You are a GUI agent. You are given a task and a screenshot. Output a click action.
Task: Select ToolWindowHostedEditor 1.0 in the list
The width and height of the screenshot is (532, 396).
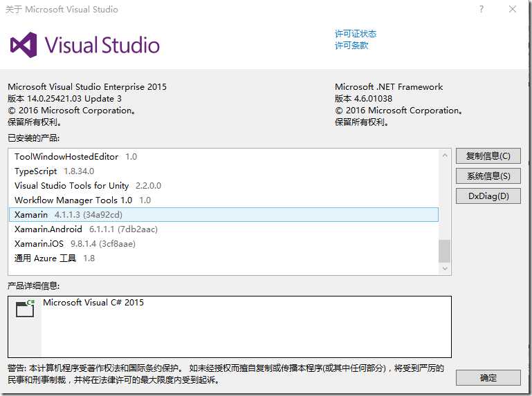click(x=223, y=157)
